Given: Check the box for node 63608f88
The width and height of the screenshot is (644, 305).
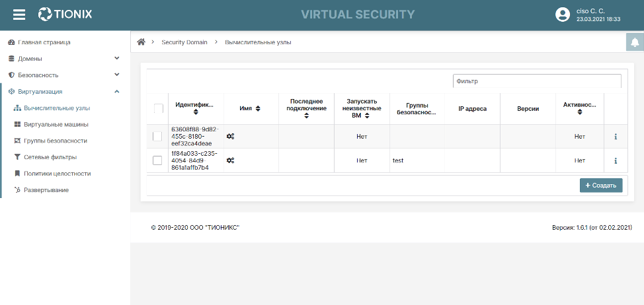Looking at the screenshot, I should pyautogui.click(x=157, y=137).
